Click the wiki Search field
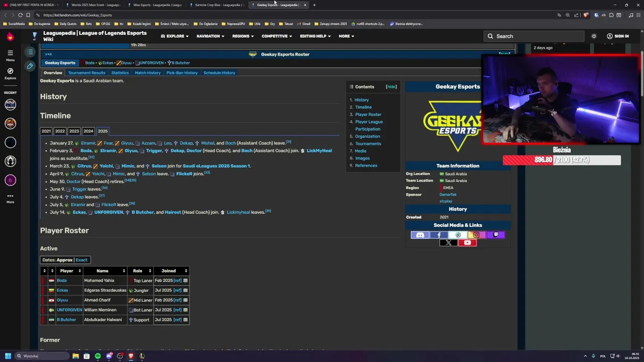Viewport: 644px width, 362px height. click(534, 36)
